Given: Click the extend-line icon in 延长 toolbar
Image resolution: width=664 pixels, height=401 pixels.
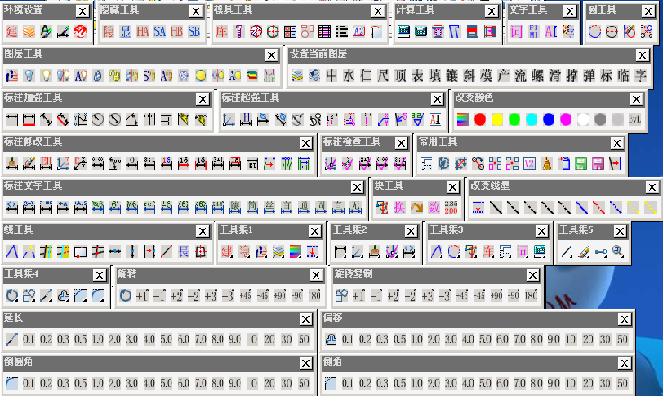Looking at the screenshot, I should pyautogui.click(x=11, y=340).
